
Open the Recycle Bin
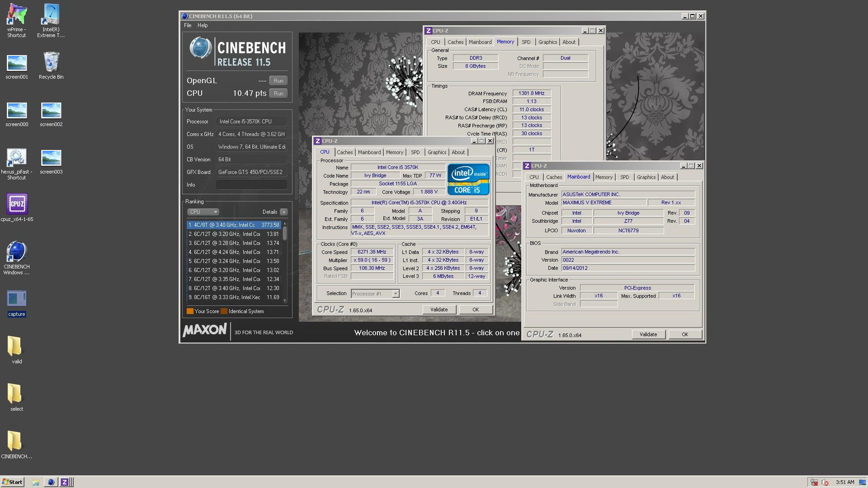tap(51, 66)
